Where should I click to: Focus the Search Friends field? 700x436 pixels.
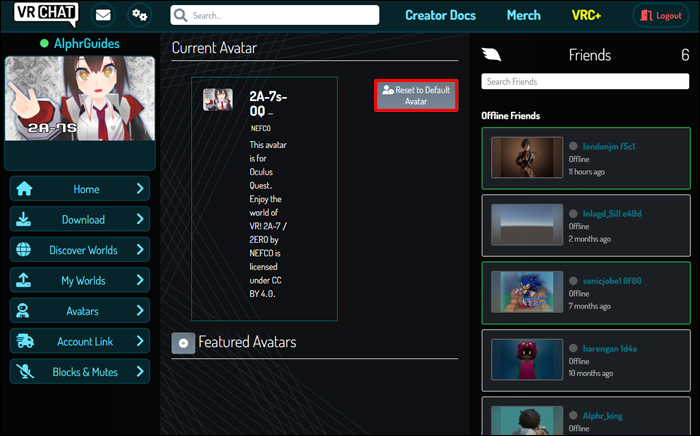[x=585, y=82]
